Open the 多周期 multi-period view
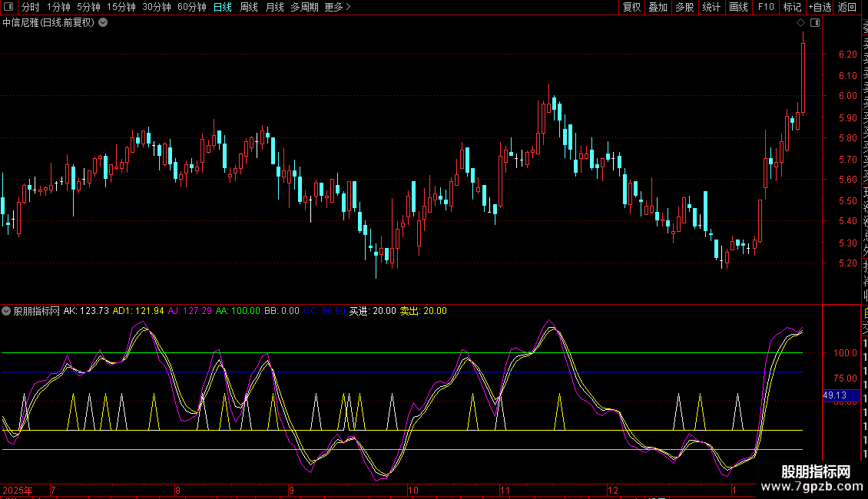The height and width of the screenshot is (499, 868). (x=304, y=8)
